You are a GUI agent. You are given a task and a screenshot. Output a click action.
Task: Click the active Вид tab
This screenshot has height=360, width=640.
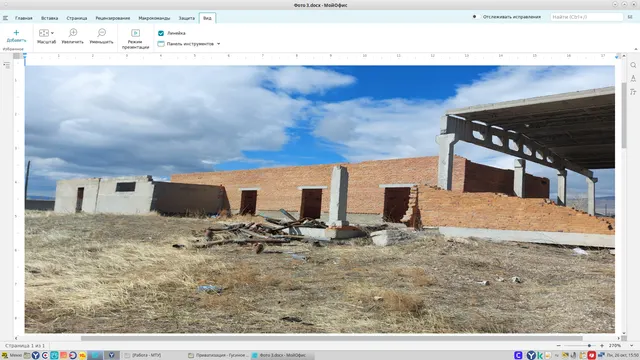[x=207, y=18]
